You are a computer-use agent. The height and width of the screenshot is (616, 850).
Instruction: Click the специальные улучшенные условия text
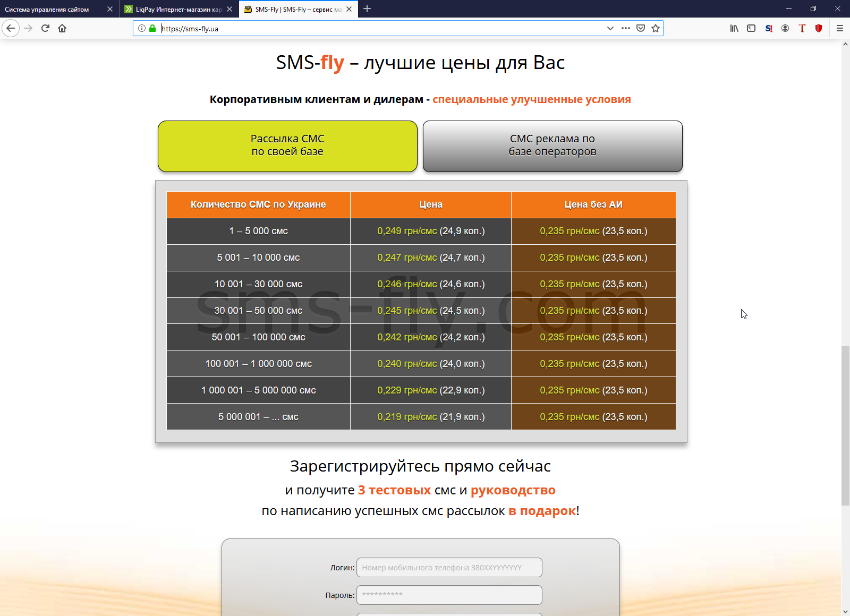tap(532, 99)
